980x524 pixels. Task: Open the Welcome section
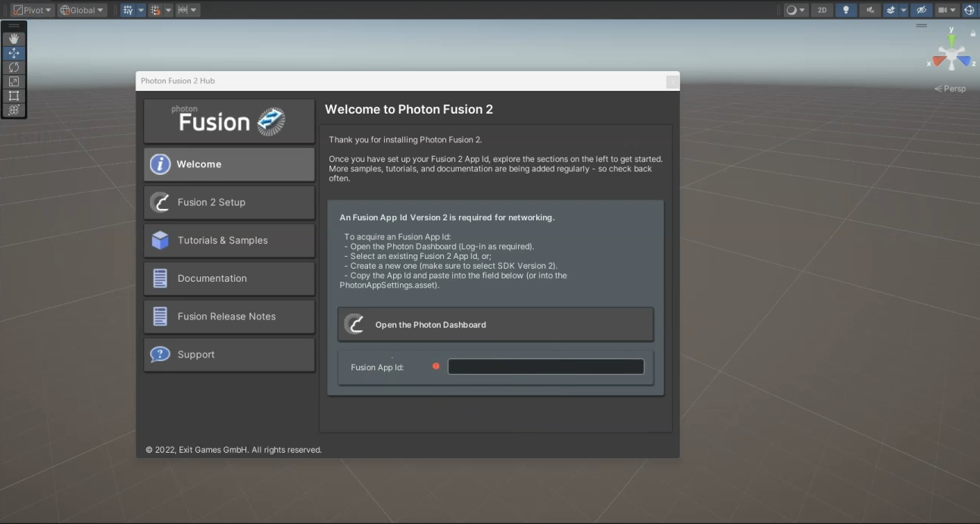(229, 164)
